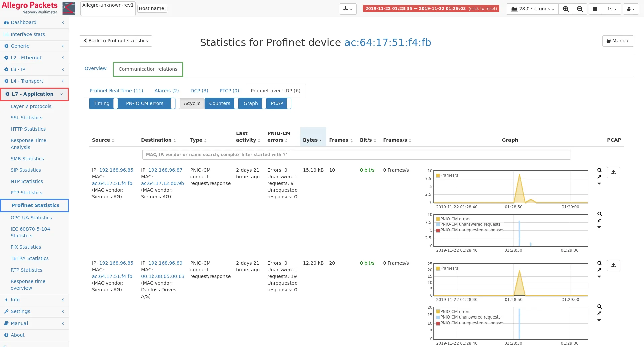Open the user account dropdown menu
The width and height of the screenshot is (644, 347).
631,9
